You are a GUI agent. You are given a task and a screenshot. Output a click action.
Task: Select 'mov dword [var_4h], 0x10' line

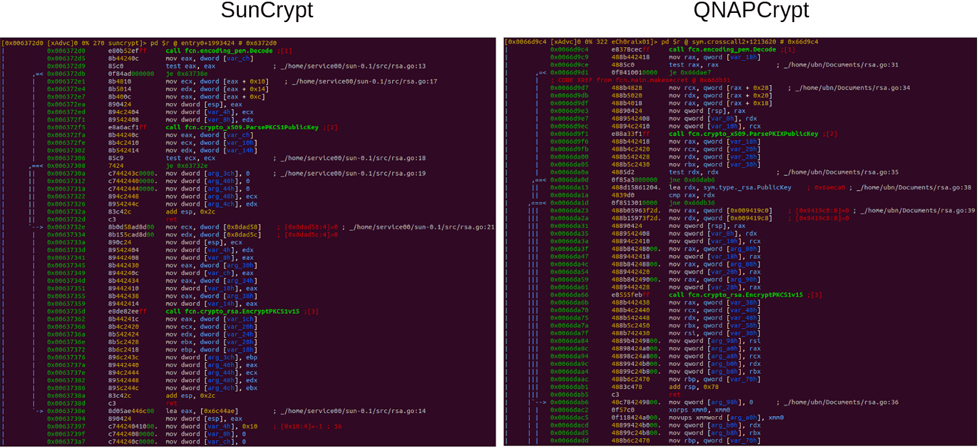click(x=211, y=427)
